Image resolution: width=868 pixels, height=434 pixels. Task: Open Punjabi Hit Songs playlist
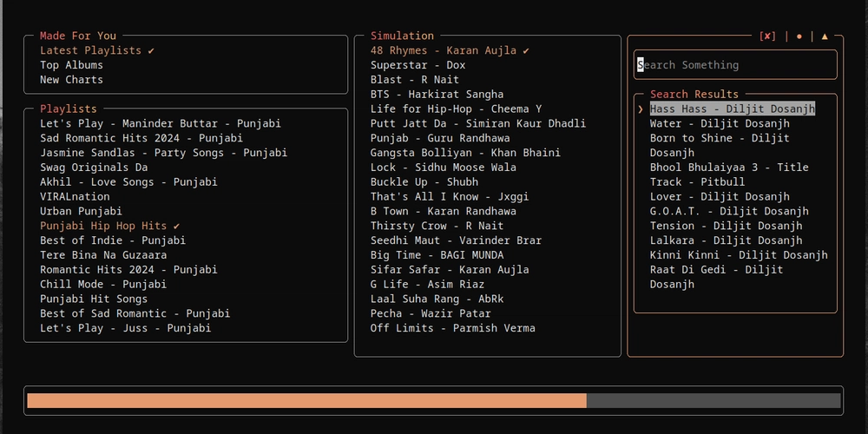(94, 299)
